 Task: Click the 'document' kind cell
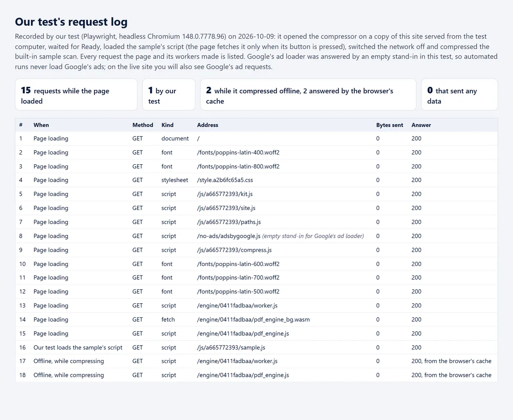(x=175, y=139)
